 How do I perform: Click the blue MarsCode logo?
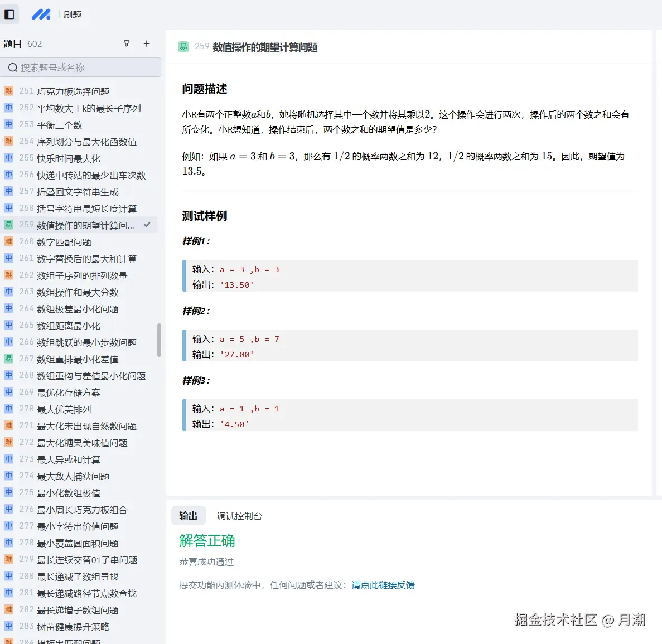coord(42,14)
